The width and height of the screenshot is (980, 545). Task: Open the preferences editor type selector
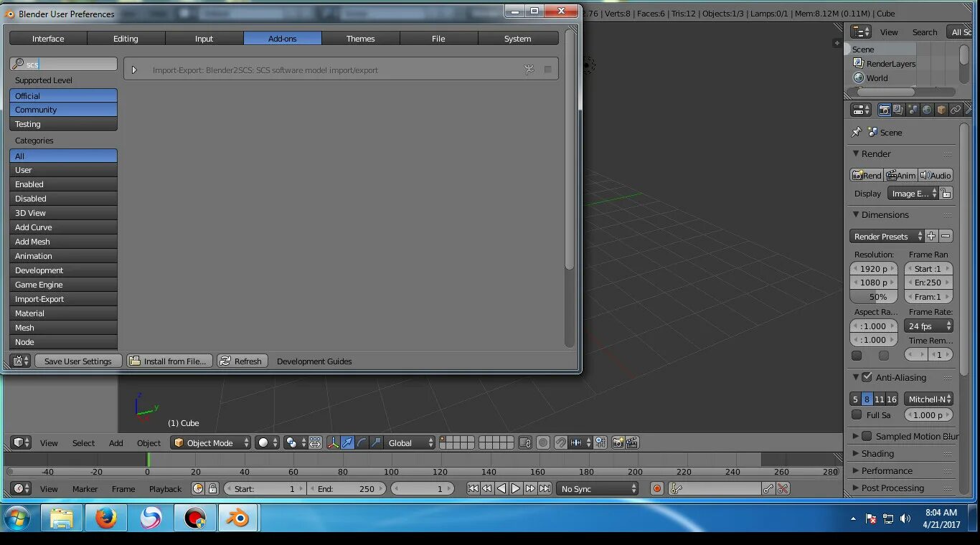click(21, 361)
